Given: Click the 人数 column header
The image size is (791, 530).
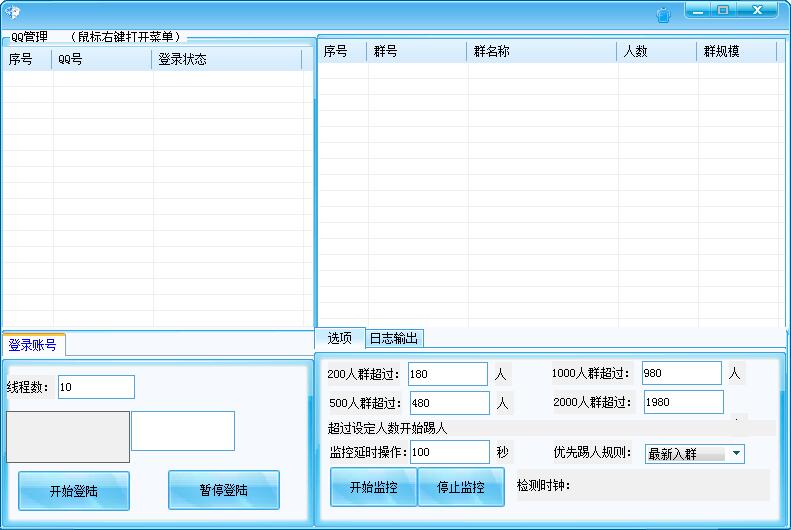Looking at the screenshot, I should [657, 51].
